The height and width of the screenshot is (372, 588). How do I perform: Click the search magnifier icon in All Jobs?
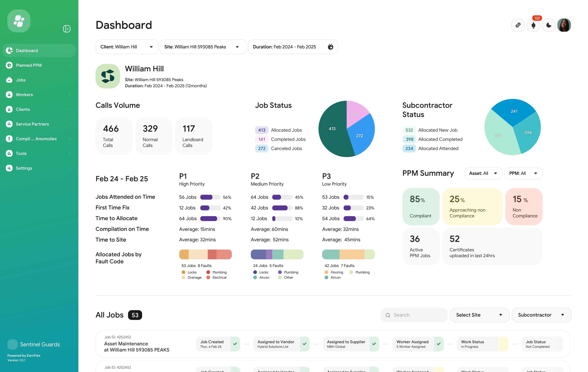click(388, 315)
